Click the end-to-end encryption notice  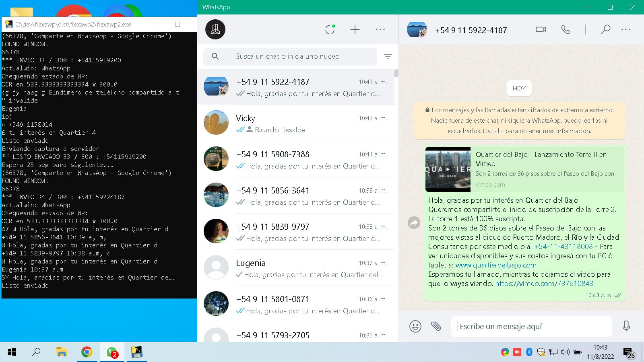[x=519, y=121]
